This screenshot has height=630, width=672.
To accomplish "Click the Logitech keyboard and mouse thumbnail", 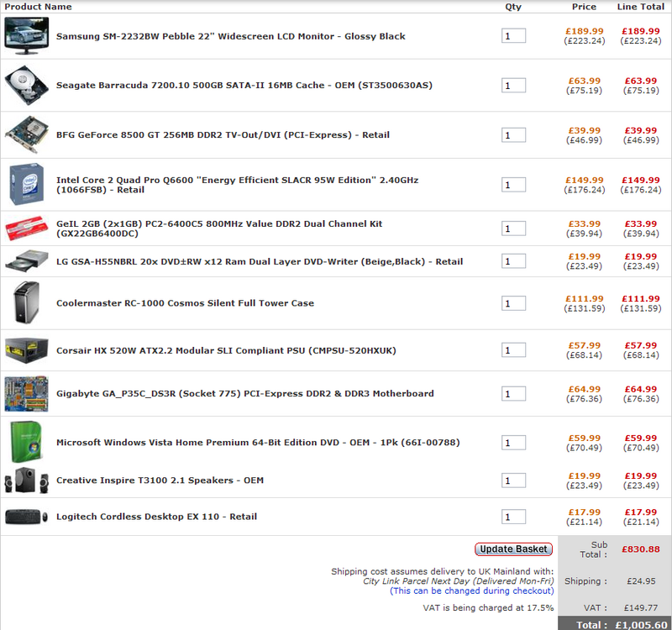I will coord(27,517).
